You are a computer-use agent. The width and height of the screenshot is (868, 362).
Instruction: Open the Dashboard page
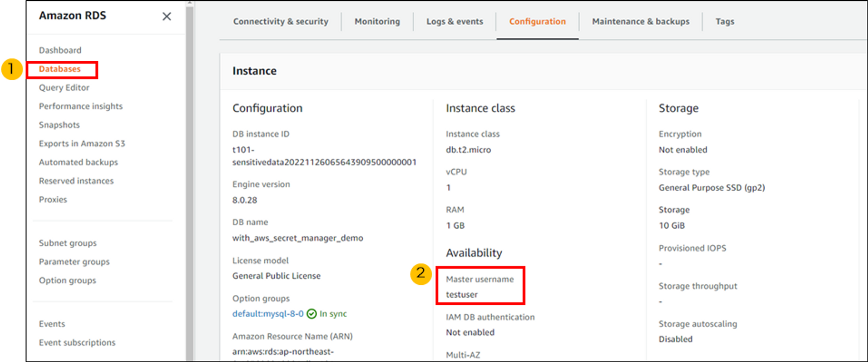(60, 50)
